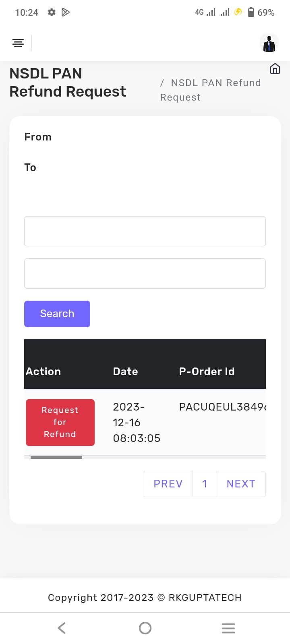Click the Date column header
290x644 pixels.
click(125, 372)
